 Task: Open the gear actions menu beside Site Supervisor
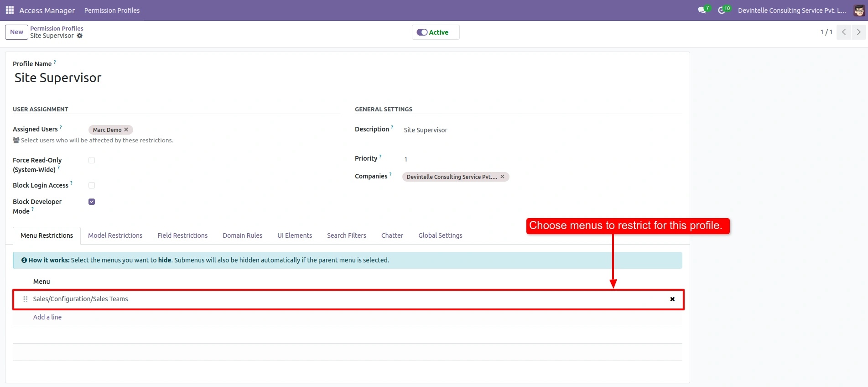80,36
